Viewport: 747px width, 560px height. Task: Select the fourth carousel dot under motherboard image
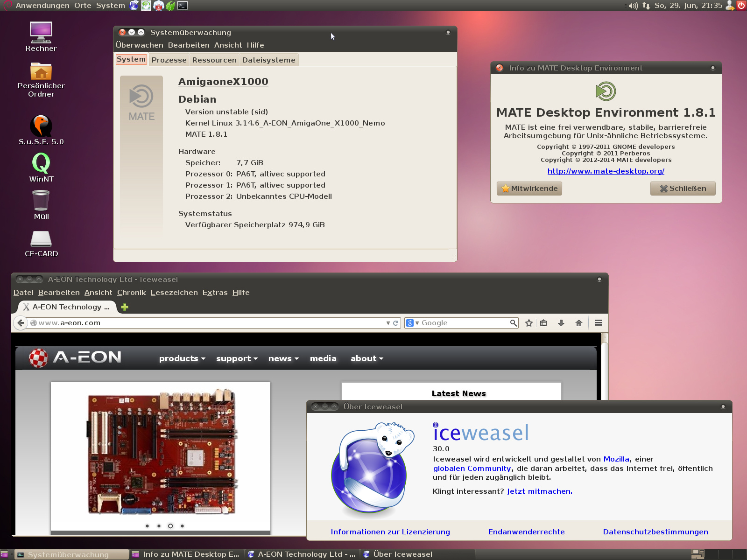click(x=182, y=526)
